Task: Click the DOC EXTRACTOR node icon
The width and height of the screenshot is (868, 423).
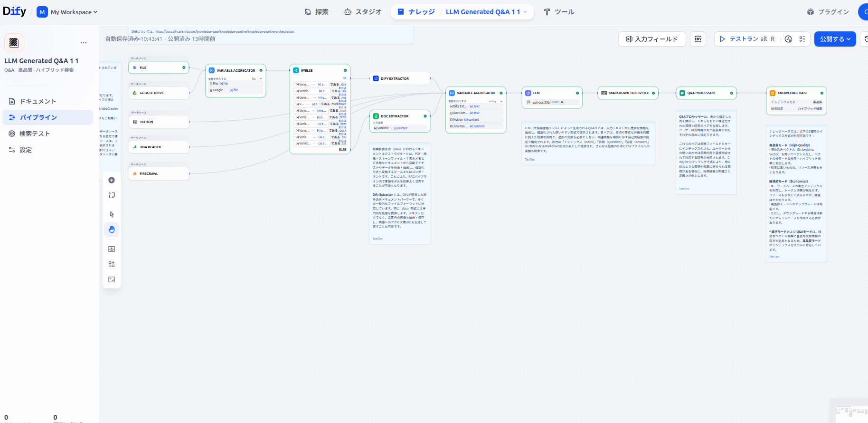Action: [376, 116]
